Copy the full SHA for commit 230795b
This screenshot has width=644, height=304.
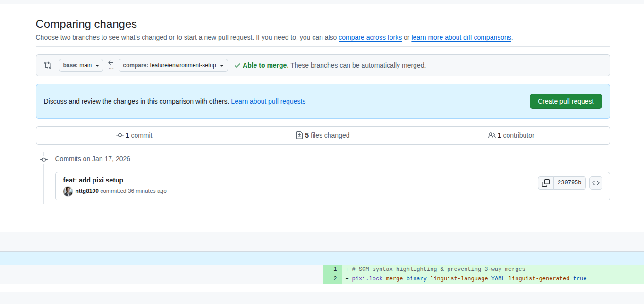click(545, 182)
